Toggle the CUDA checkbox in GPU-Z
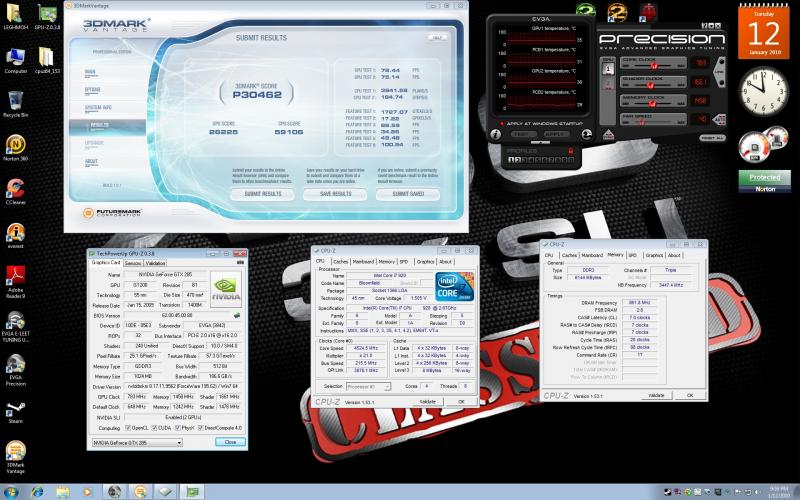800x500 pixels. 154,428
